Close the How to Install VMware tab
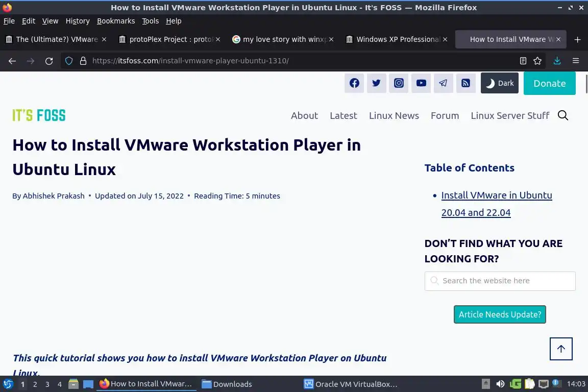 point(558,39)
